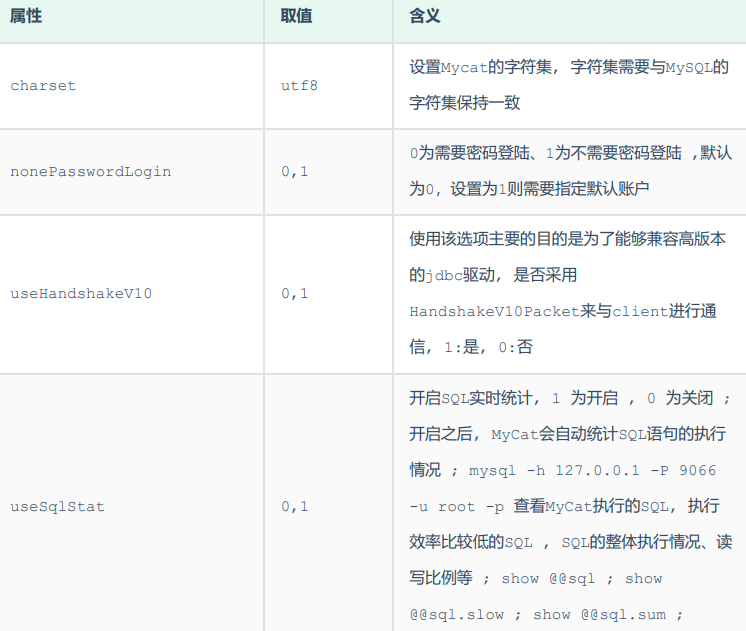This screenshot has height=631, width=746.
Task: Select the useSqlStat property cell
Action: tap(58, 507)
